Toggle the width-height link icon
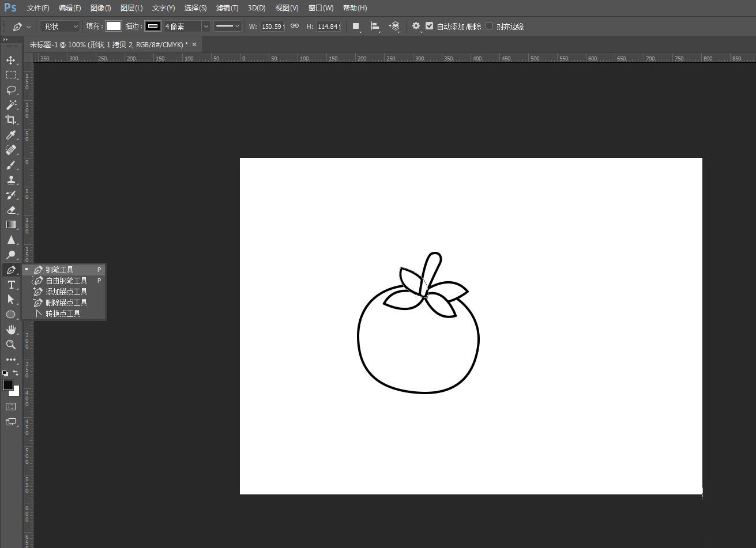Image resolution: width=756 pixels, height=548 pixels. click(295, 26)
